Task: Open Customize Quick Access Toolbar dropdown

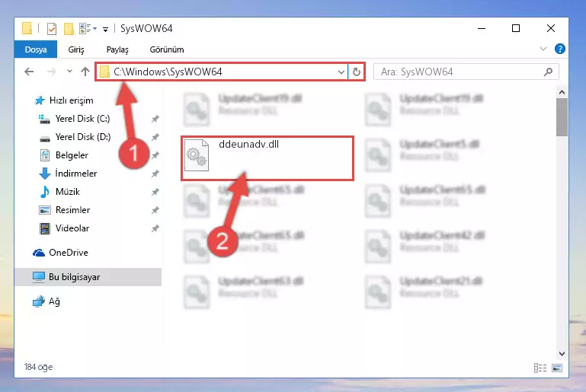Action: tap(105, 29)
